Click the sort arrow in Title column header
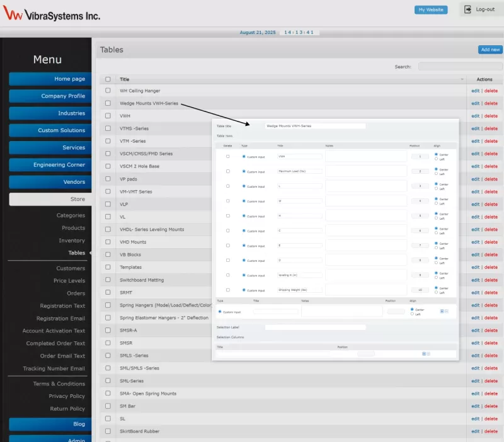 [x=462, y=80]
